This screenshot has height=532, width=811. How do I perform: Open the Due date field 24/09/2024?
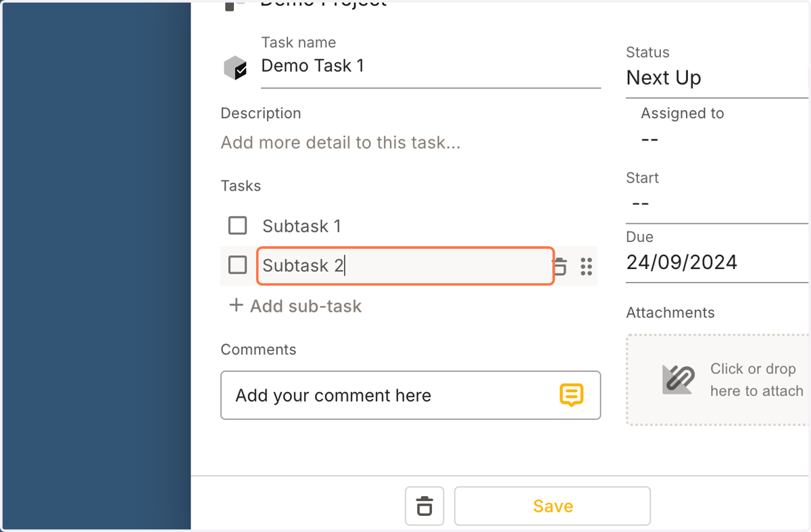tap(717, 262)
